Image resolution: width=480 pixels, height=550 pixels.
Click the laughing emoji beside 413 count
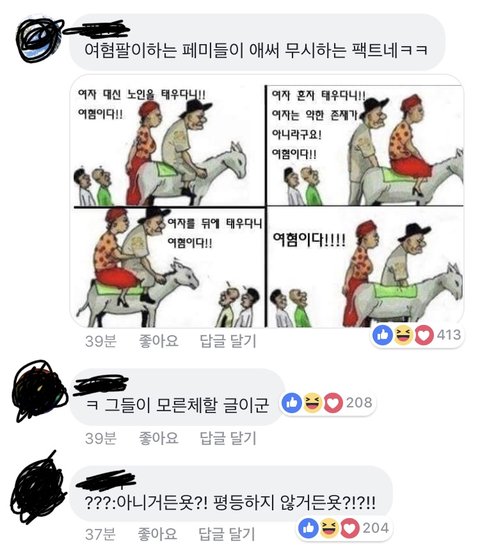(x=404, y=335)
